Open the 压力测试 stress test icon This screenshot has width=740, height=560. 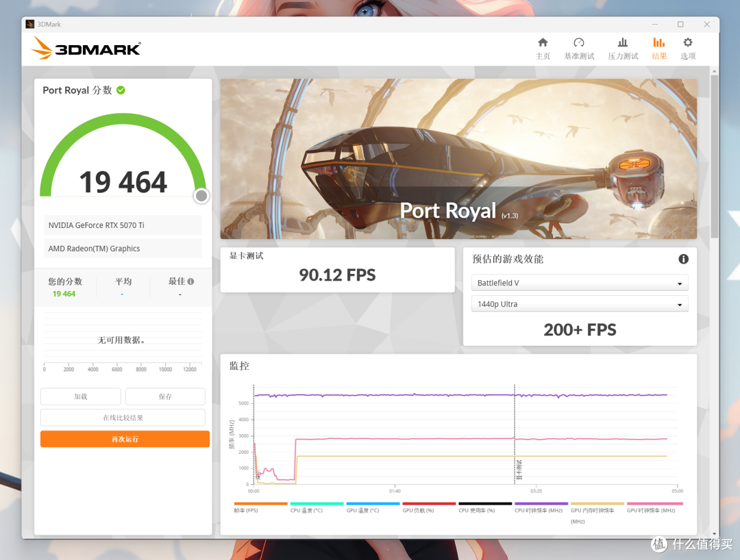point(623,49)
